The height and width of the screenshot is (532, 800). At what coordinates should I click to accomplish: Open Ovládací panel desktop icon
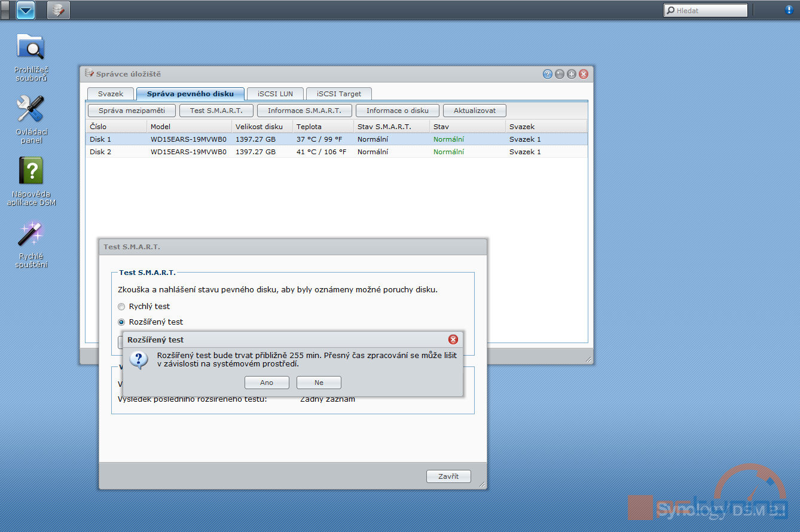coord(31,120)
